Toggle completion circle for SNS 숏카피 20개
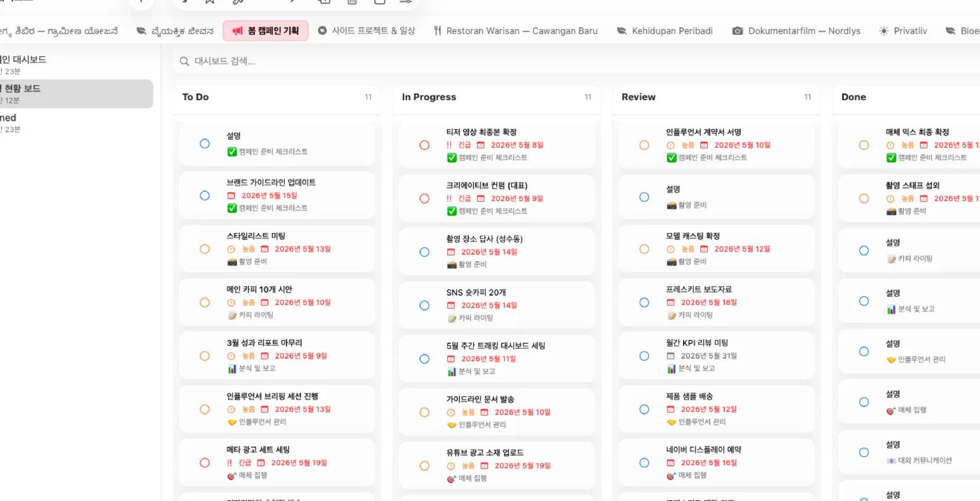Viewport: 980px width, 501px height. tap(424, 306)
